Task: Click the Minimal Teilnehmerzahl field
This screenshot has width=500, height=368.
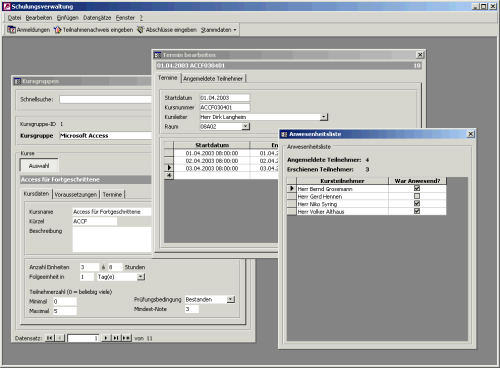Action: click(65, 301)
